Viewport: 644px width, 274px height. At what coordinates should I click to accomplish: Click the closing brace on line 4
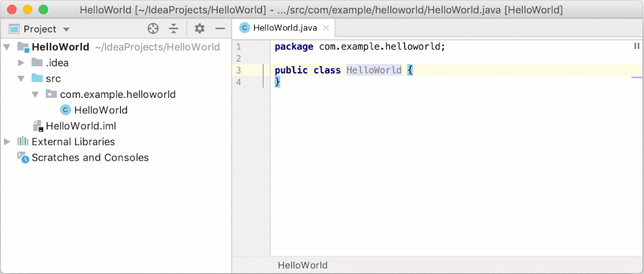(x=278, y=82)
